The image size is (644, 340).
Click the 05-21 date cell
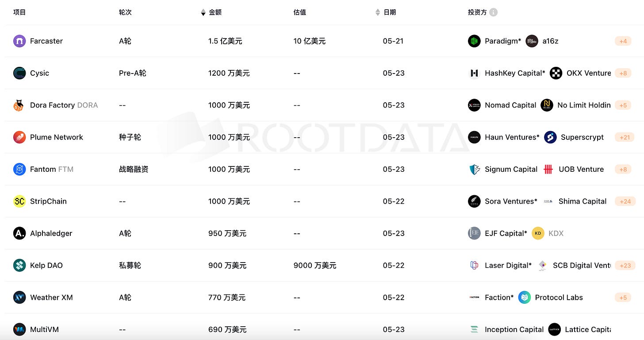393,41
